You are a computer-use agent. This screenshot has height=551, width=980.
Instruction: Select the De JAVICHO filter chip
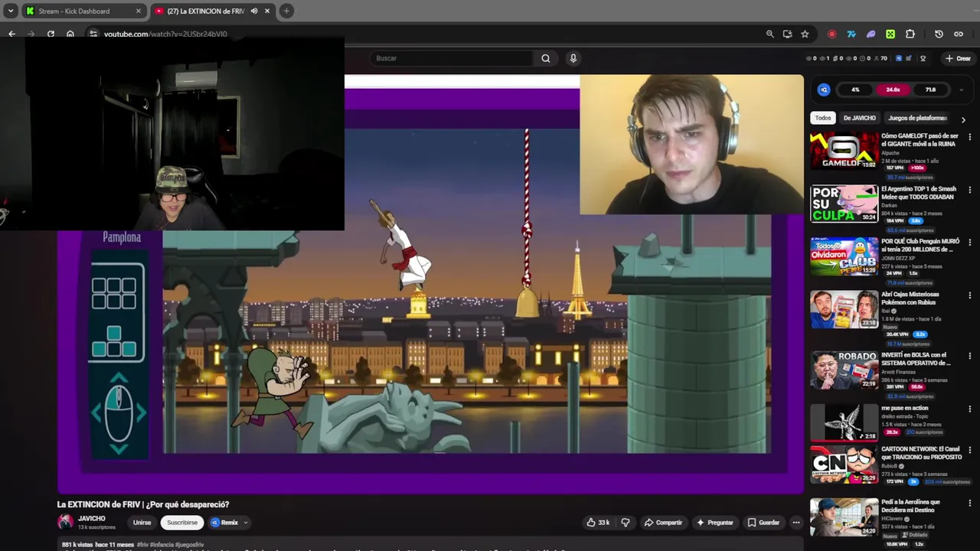click(x=859, y=118)
